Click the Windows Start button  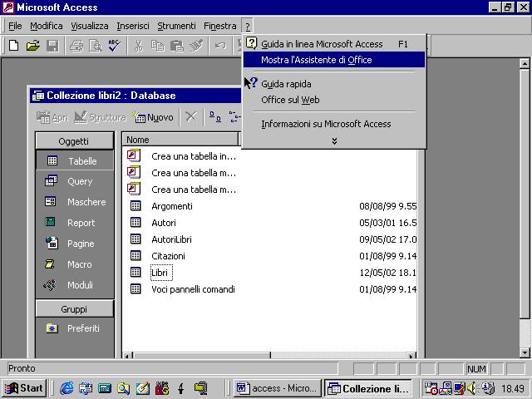point(24,388)
